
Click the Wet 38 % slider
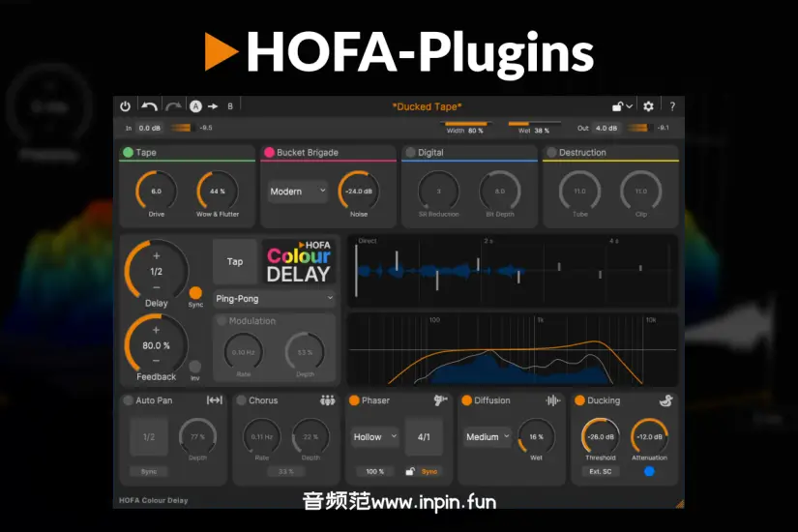534,127
